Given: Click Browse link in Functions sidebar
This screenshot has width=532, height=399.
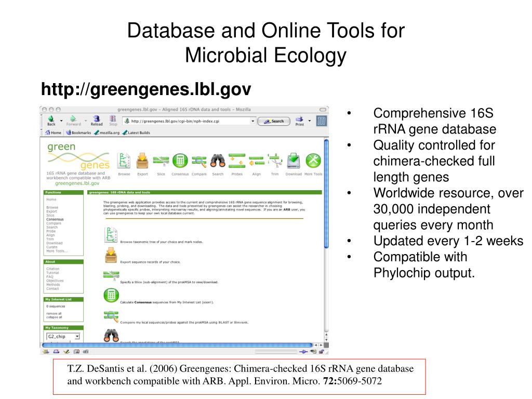Looking at the screenshot, I should pos(52,207).
